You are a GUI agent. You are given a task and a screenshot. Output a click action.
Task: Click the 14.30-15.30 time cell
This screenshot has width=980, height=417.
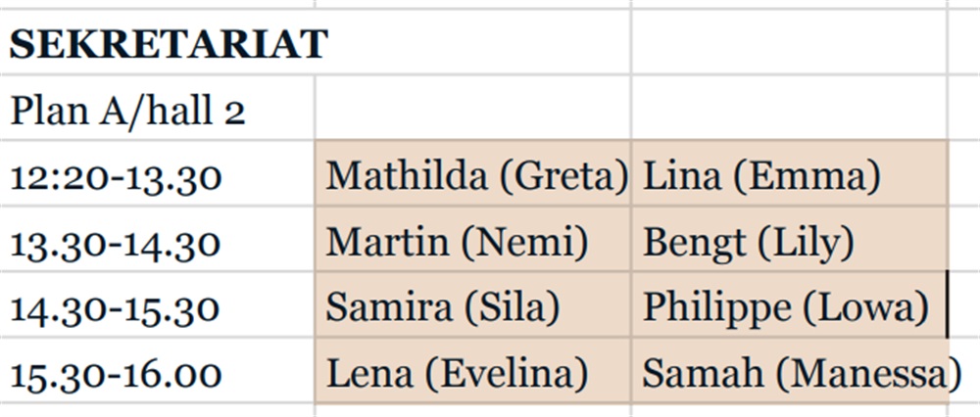click(158, 304)
